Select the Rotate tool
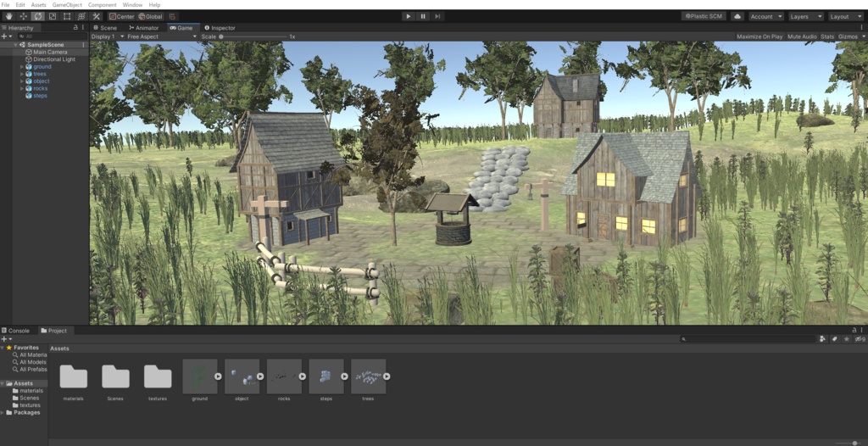The image size is (868, 446). click(38, 17)
